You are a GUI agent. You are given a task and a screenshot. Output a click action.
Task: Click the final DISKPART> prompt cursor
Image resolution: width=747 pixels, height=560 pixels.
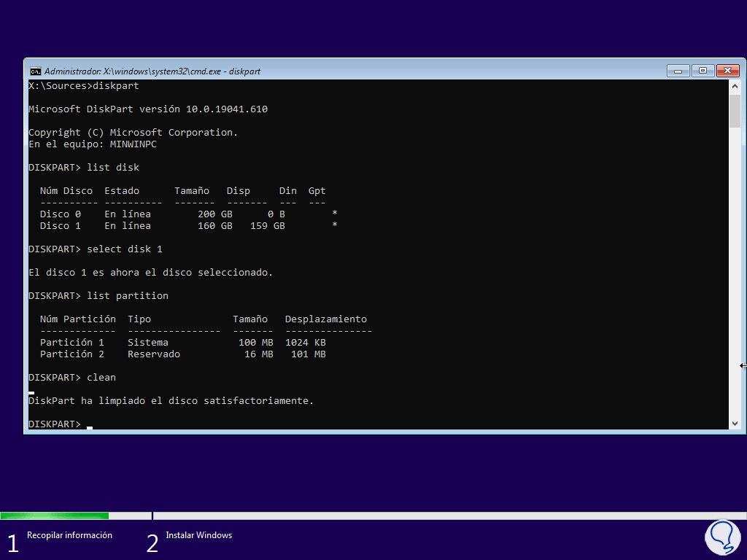click(x=90, y=427)
